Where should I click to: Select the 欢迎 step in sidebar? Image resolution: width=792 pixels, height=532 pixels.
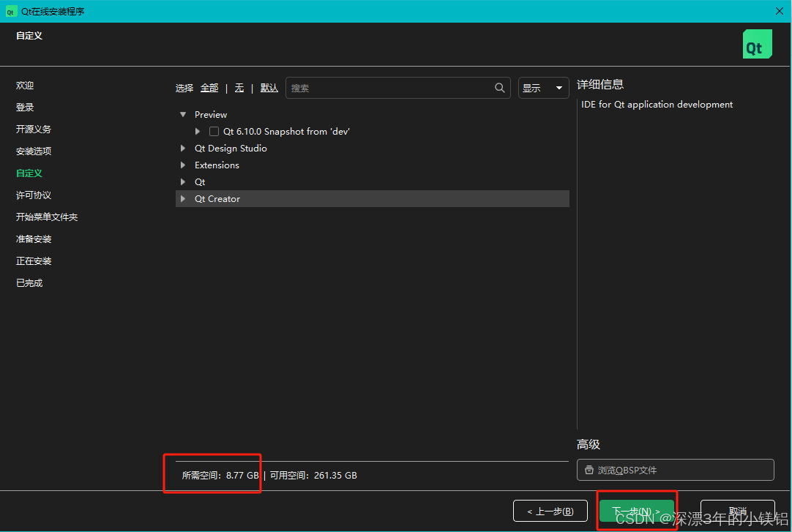coord(25,86)
